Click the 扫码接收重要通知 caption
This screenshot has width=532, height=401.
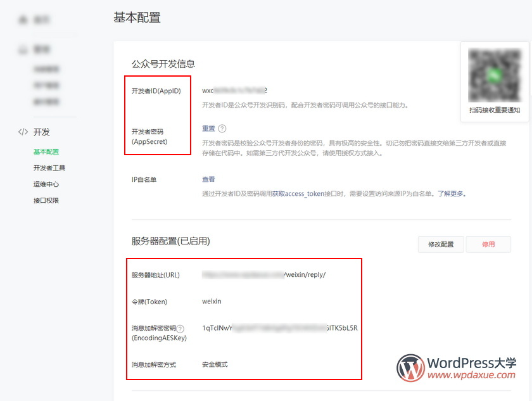[x=495, y=110]
